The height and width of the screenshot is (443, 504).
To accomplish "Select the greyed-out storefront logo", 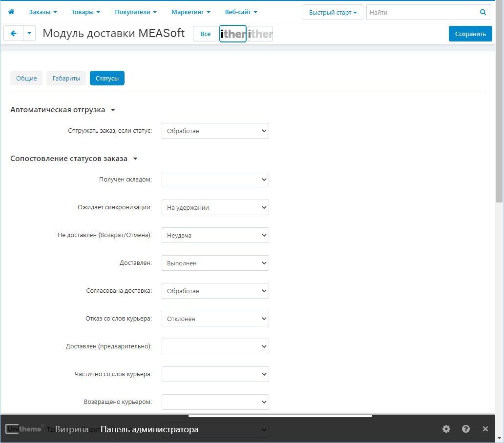I will tap(260, 34).
